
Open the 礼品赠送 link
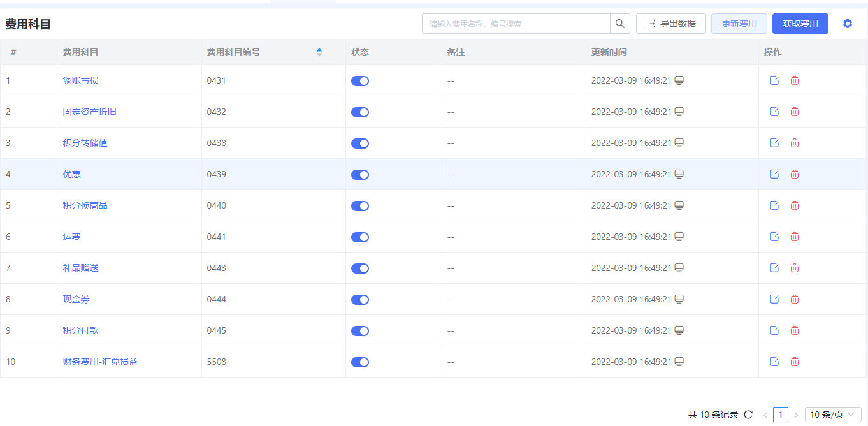pos(81,268)
